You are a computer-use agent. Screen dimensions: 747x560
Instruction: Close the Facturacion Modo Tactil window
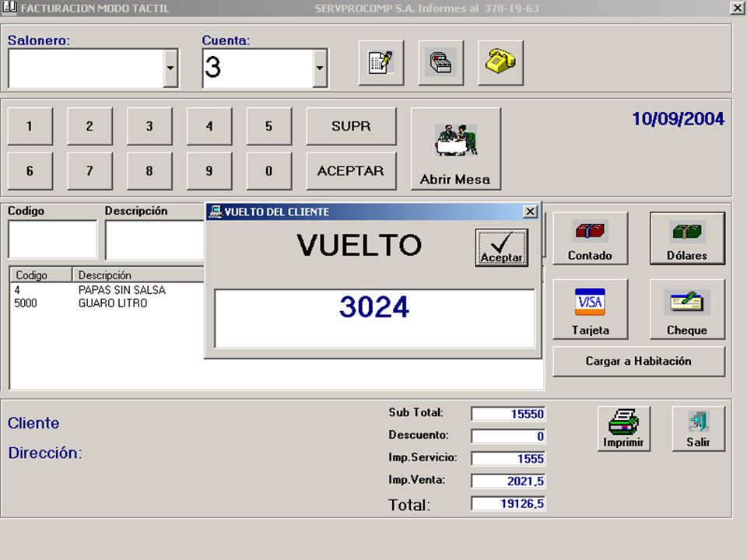click(738, 7)
